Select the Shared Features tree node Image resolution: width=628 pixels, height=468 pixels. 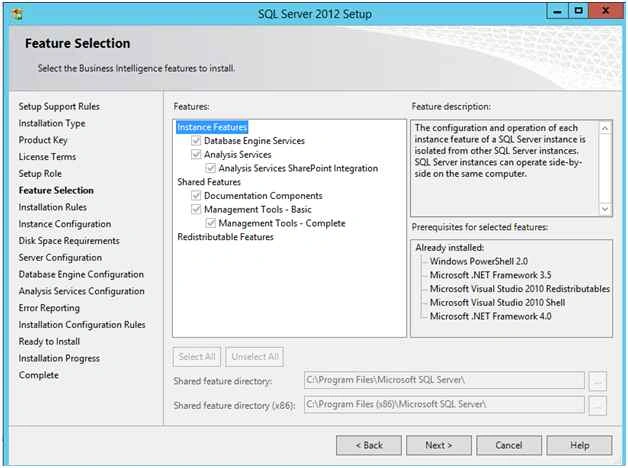coord(209,182)
